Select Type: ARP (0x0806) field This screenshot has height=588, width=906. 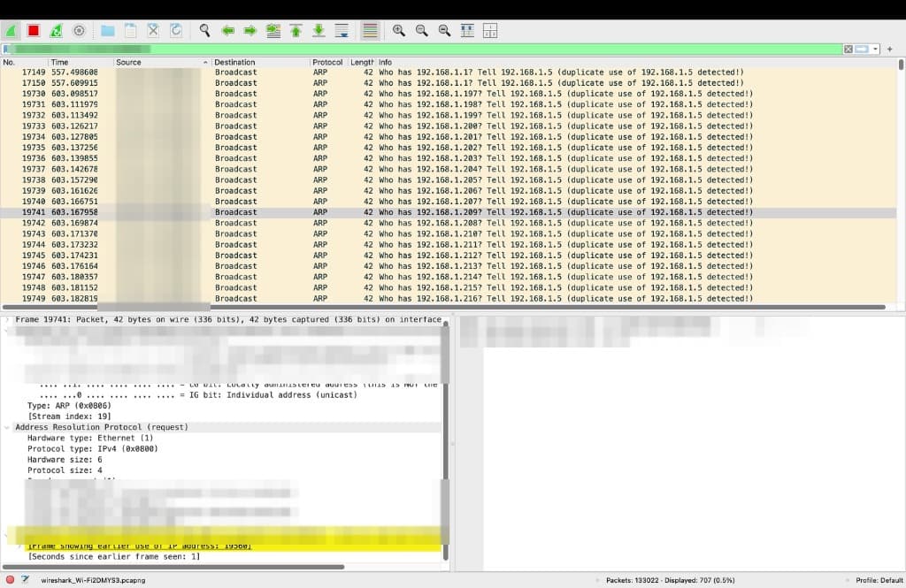[x=69, y=406]
